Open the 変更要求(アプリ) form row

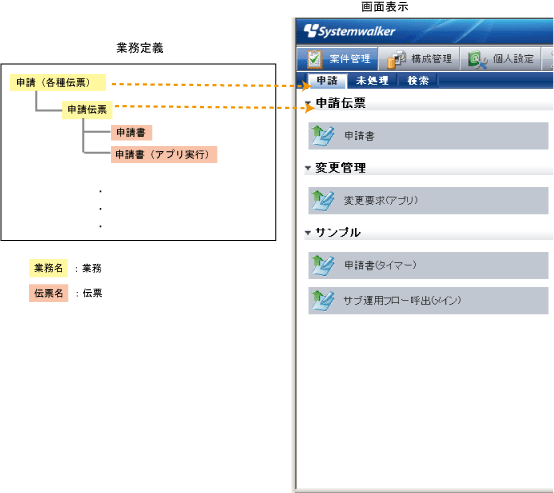tap(428, 200)
